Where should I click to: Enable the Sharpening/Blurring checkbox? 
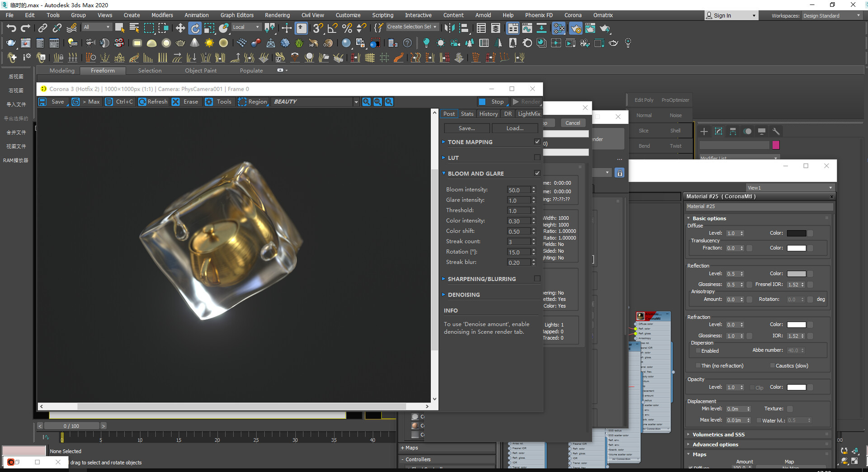(x=537, y=279)
